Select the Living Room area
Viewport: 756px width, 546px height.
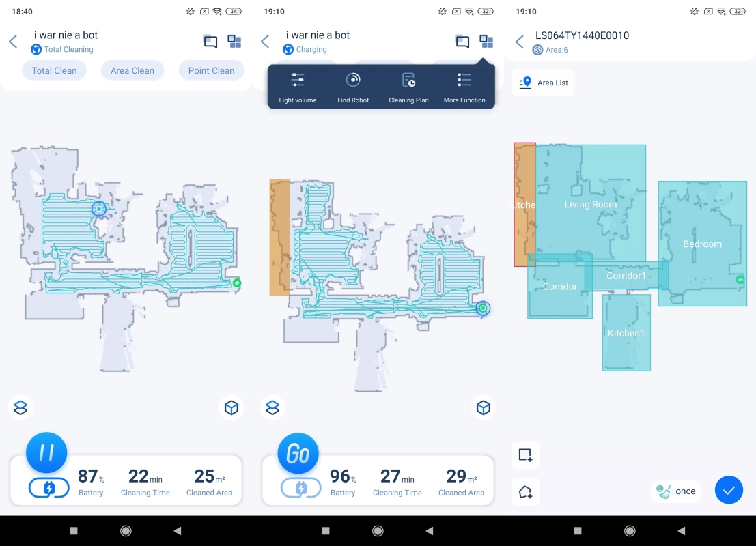coord(591,204)
